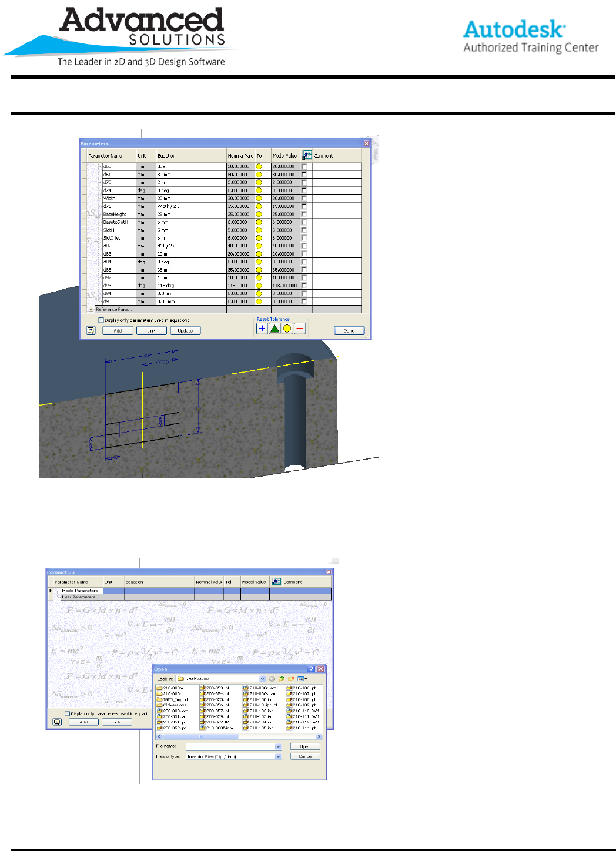
Task: Open the Views menu dropdown in Open dialog
Action: coord(303,679)
